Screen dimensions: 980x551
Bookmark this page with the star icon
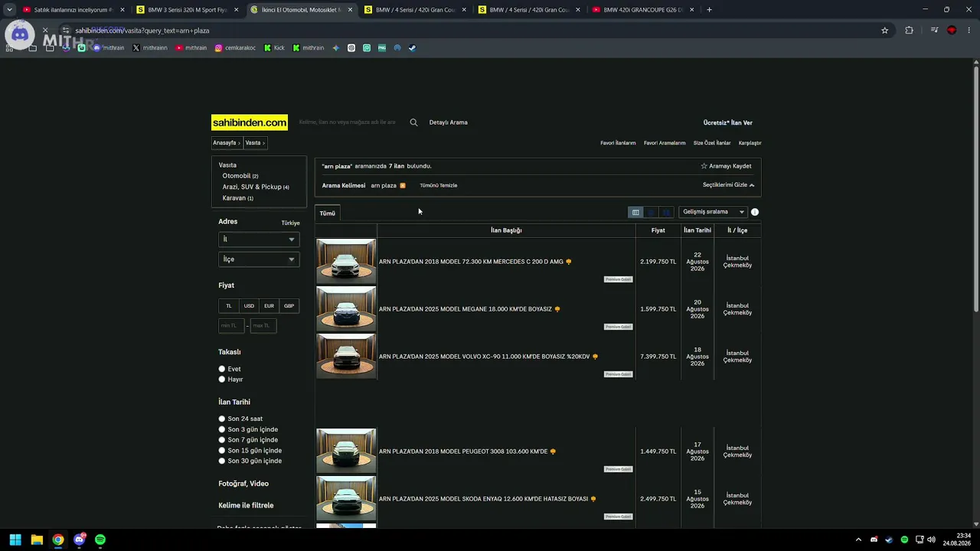885,31
